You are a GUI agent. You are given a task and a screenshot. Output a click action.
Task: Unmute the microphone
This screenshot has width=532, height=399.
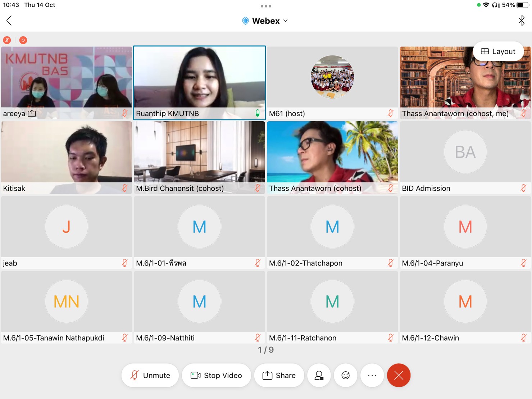(150, 375)
